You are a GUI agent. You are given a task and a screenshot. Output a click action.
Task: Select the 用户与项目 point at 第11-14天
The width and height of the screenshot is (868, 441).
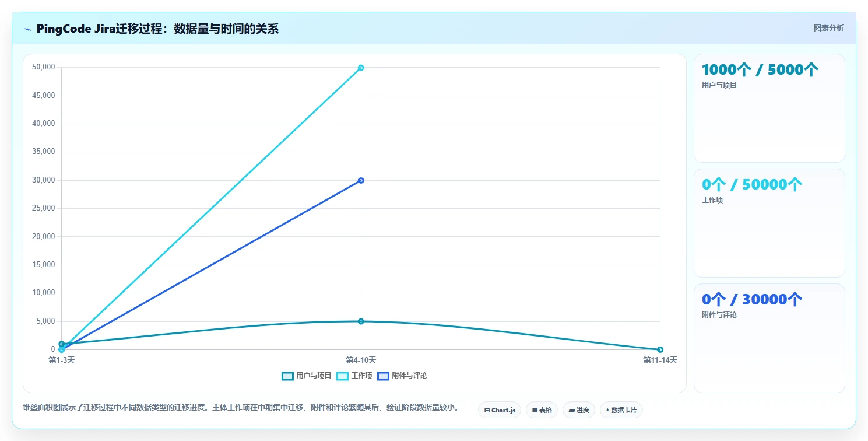click(x=660, y=349)
